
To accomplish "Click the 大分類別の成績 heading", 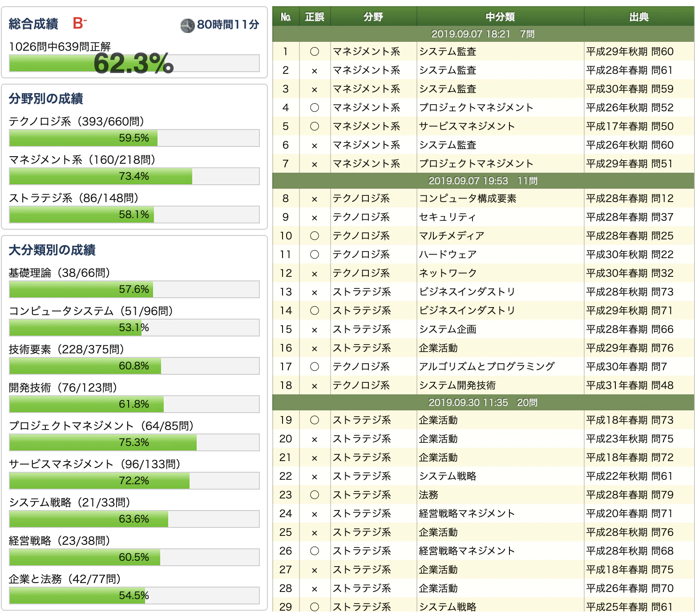I will click(52, 250).
